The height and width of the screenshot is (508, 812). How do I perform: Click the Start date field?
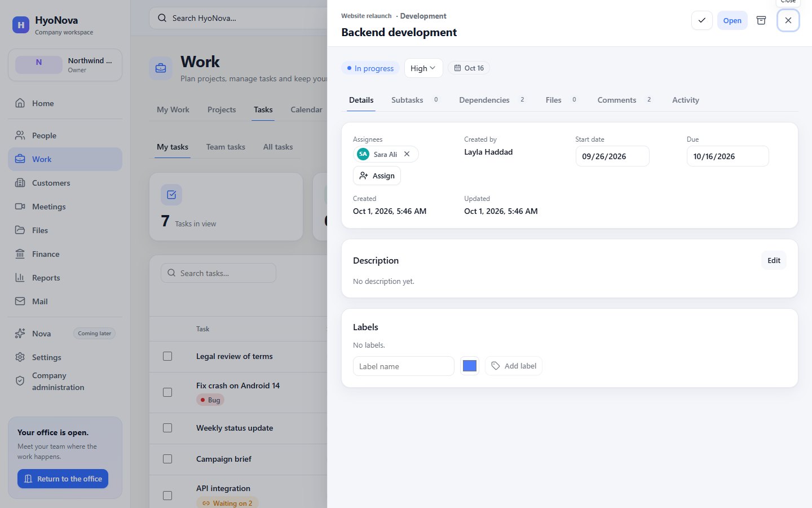click(612, 156)
